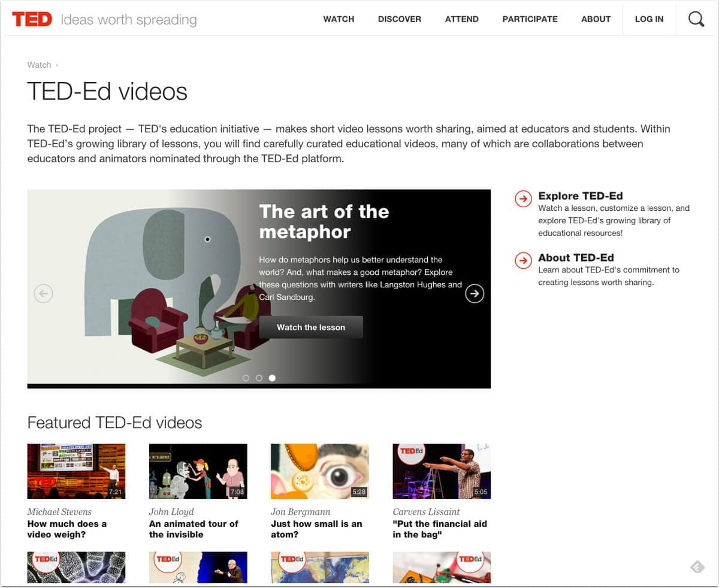719x588 pixels.
Task: Click How much does a video weigh? title
Action: pos(67,529)
